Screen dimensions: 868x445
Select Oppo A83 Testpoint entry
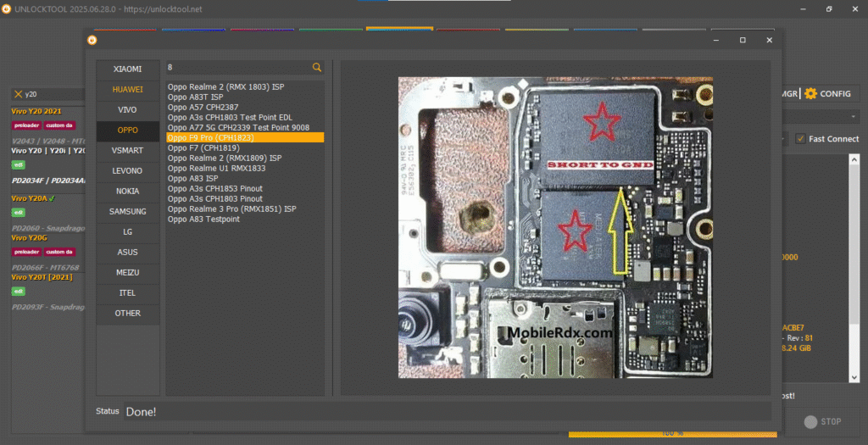(x=245, y=220)
